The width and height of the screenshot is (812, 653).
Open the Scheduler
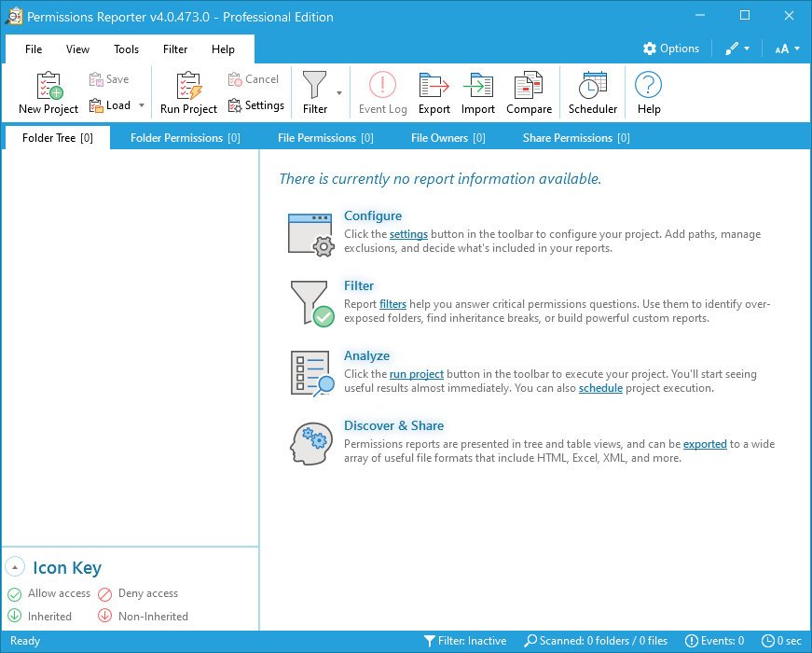point(593,86)
